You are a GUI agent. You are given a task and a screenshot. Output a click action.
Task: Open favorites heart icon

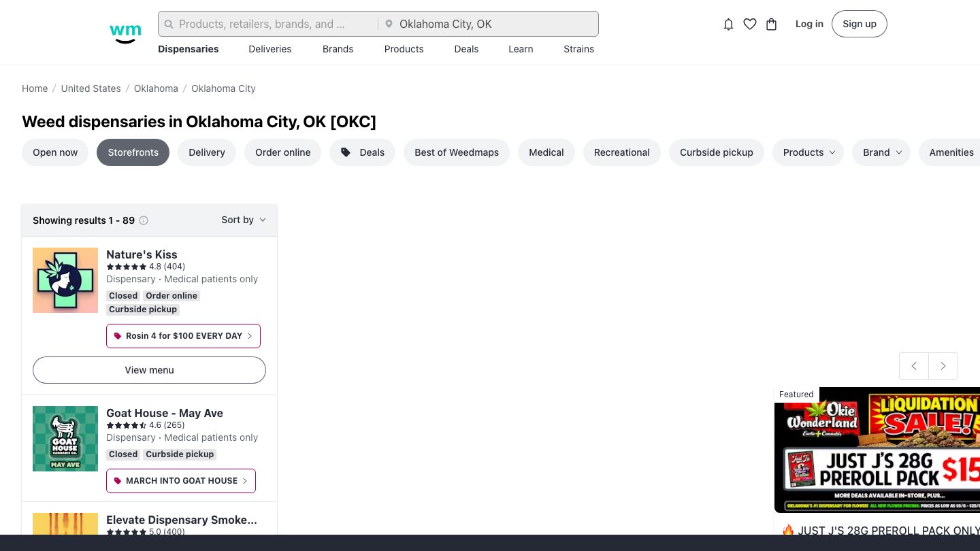point(750,24)
